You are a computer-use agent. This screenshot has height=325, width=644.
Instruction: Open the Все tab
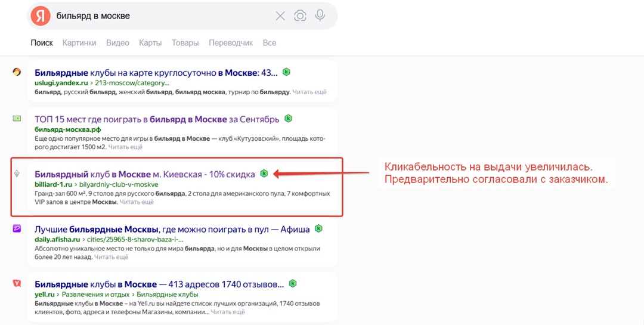coord(270,43)
